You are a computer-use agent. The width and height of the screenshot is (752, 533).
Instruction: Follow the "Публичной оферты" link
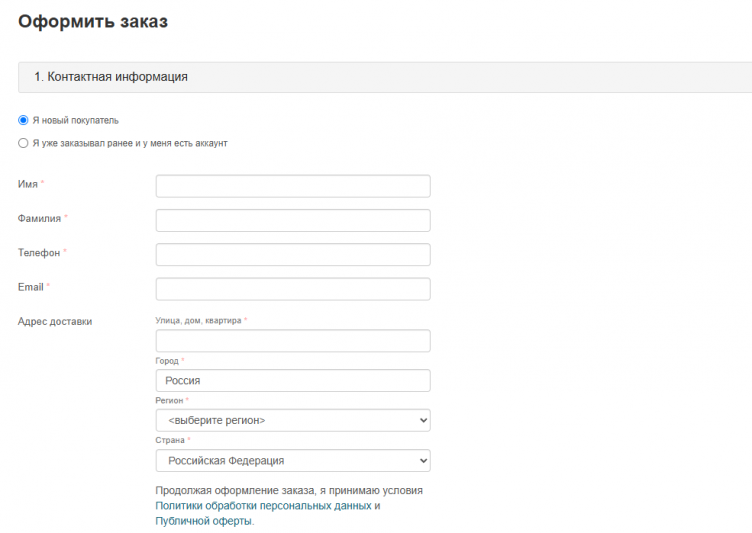click(203, 521)
